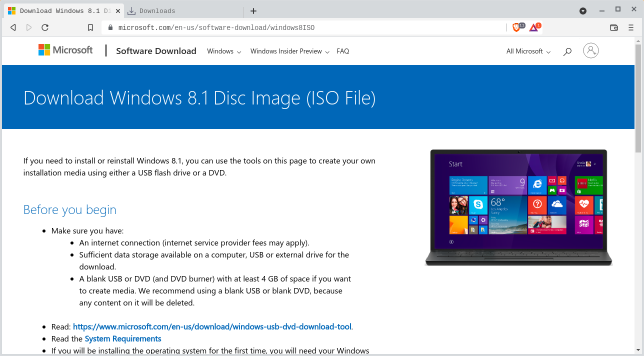Open the Brave Shields lion icon
644x356 pixels.
point(516,27)
